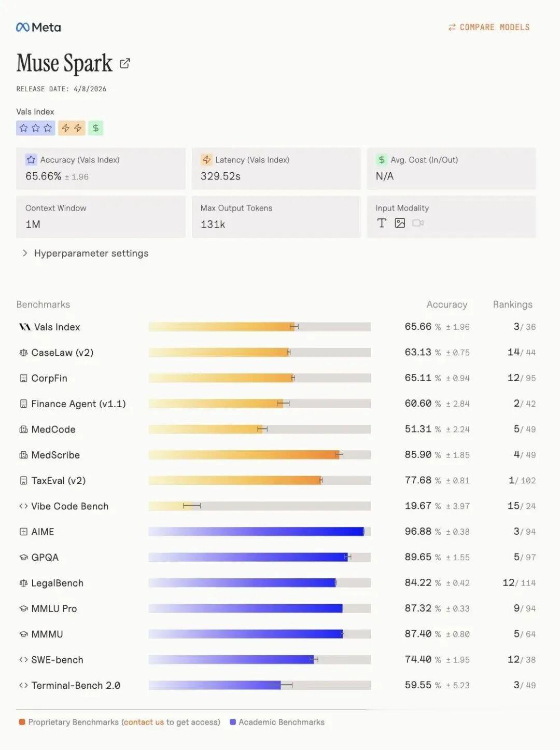Open the Terminal-Bench 2.0 benchmark
The width and height of the screenshot is (560, 750).
click(76, 685)
